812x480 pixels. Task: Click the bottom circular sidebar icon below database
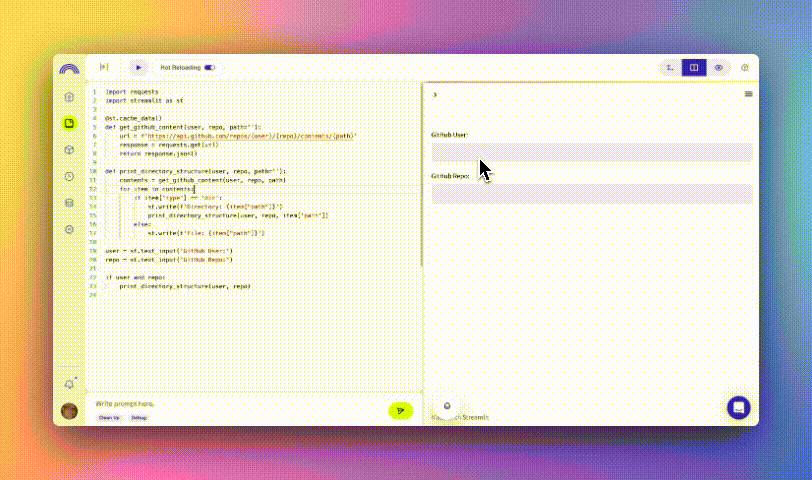coord(69,229)
